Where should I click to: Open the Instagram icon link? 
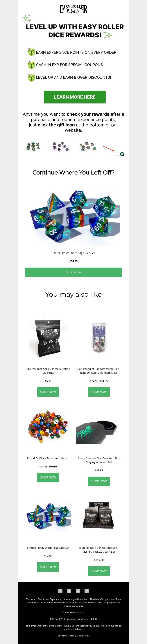(x=69, y=591)
